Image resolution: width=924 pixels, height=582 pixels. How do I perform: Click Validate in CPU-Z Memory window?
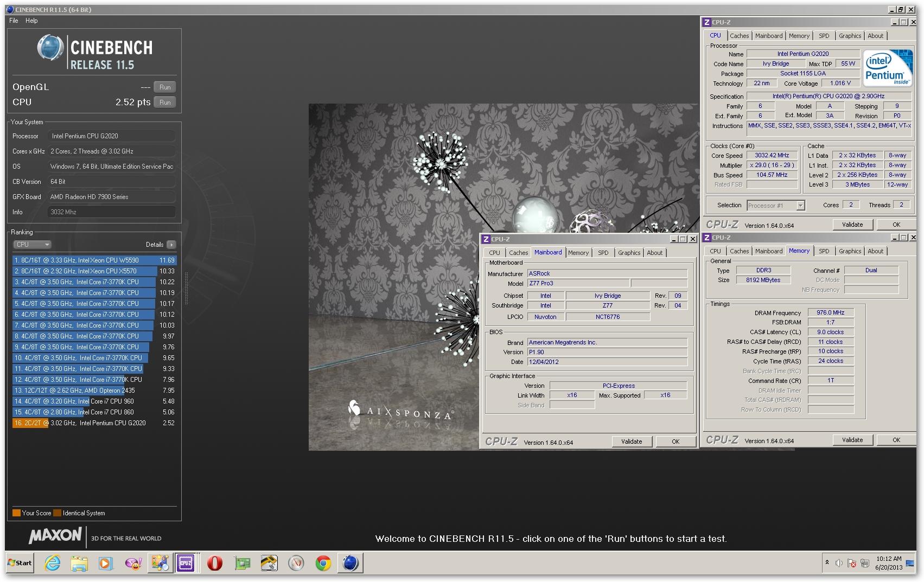point(852,440)
